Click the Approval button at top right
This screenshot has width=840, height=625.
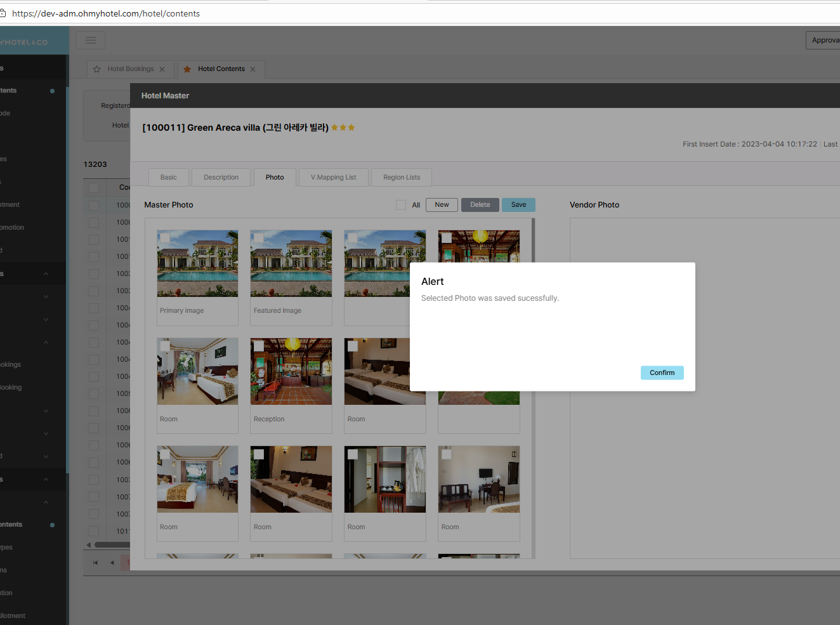(x=824, y=40)
